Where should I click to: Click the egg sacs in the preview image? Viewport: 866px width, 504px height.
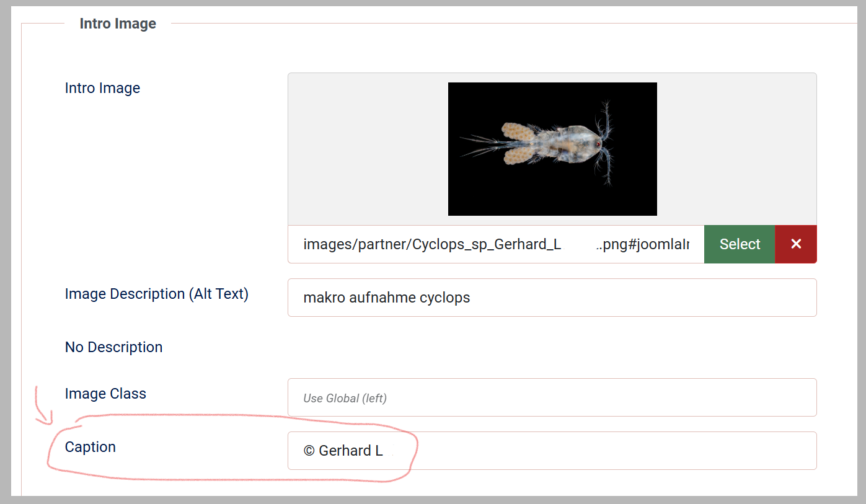tap(518, 144)
